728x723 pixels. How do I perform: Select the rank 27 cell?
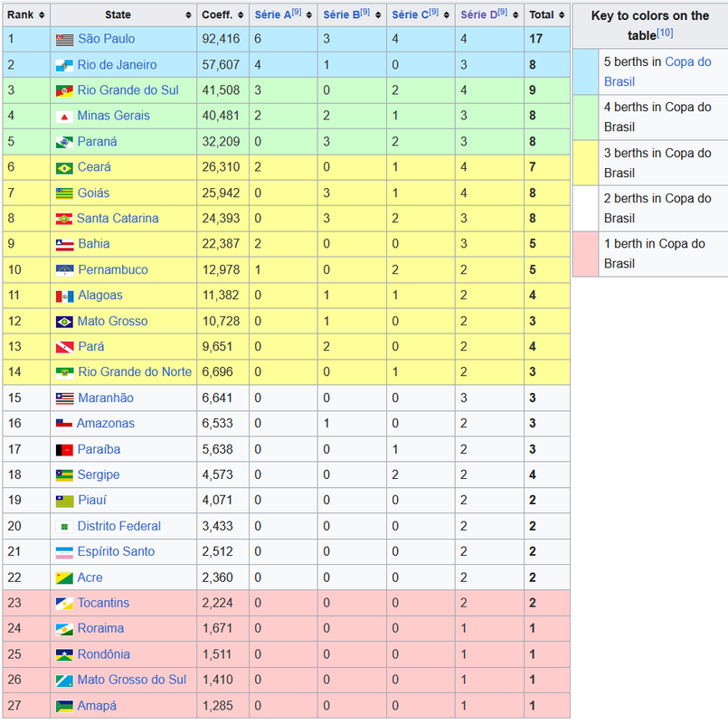tap(26, 706)
